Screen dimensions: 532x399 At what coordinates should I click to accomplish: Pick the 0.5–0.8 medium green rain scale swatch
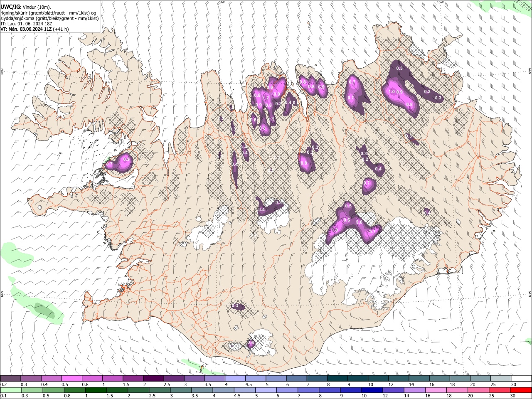tap(54, 390)
